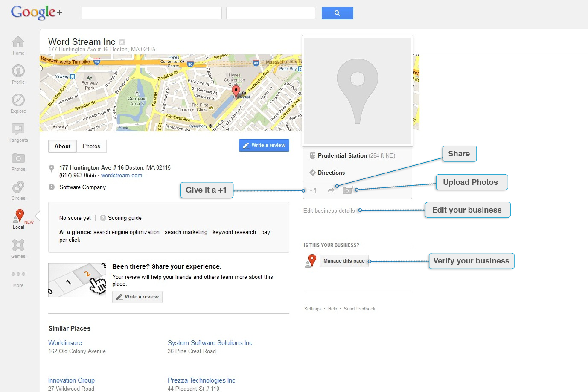Click the upload photos camera icon

(348, 190)
